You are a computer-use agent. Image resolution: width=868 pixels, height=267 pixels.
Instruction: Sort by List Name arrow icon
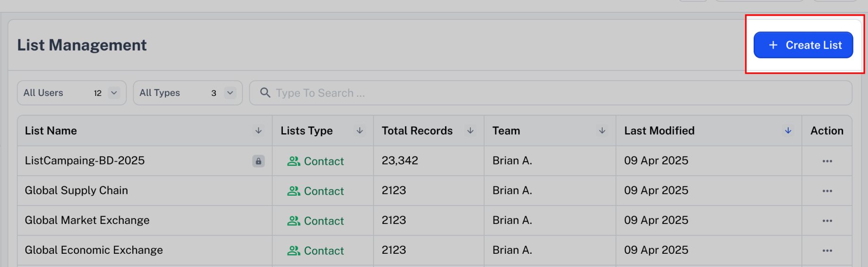click(258, 130)
